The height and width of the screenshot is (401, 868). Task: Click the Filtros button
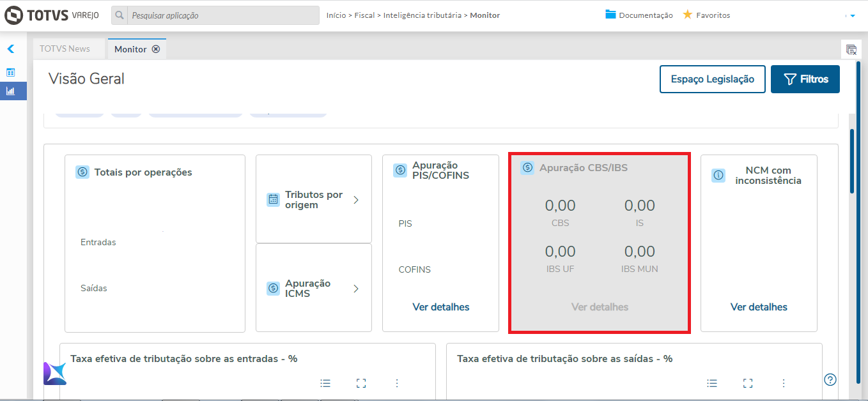pyautogui.click(x=805, y=79)
